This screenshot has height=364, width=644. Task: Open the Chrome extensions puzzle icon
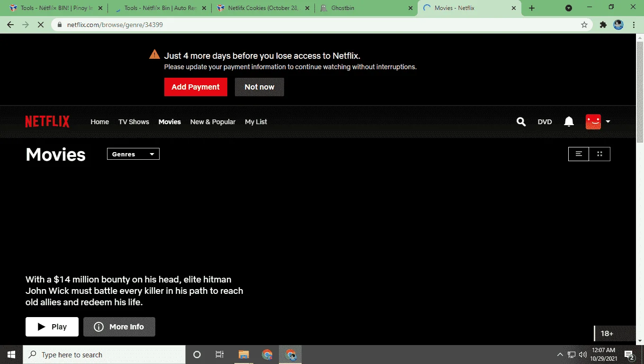(x=603, y=25)
